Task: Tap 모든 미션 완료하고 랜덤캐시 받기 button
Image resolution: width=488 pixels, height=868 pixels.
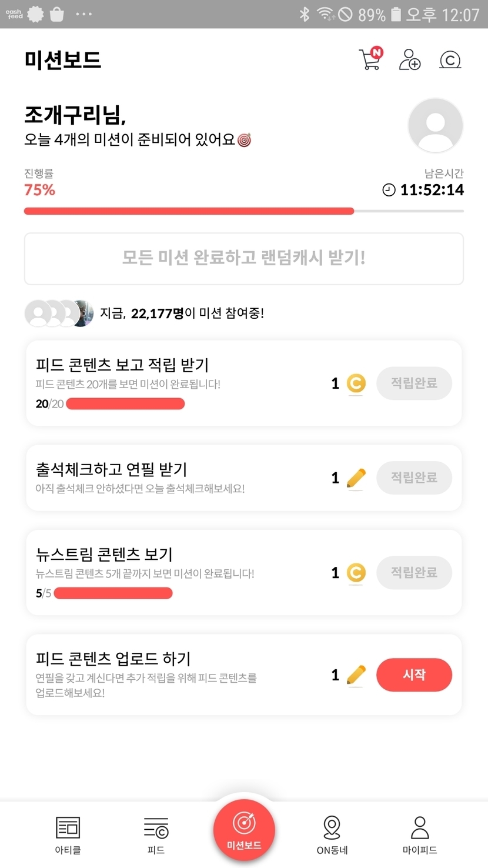Action: (x=243, y=258)
